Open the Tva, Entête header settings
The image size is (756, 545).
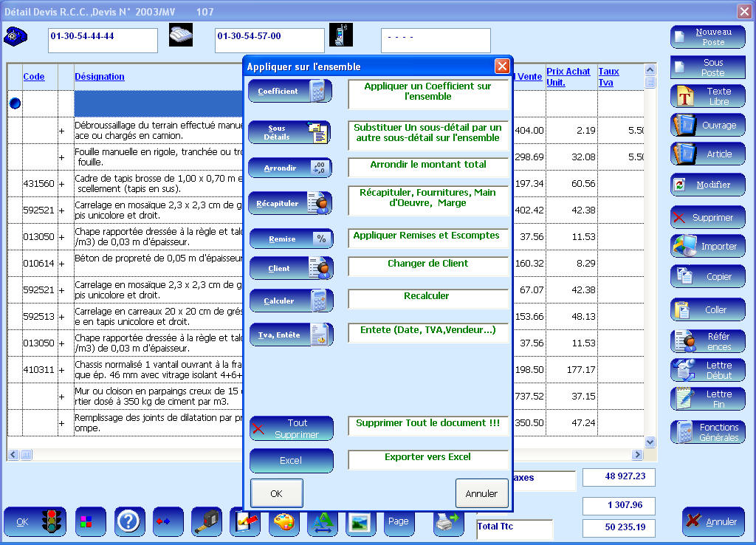(x=290, y=335)
